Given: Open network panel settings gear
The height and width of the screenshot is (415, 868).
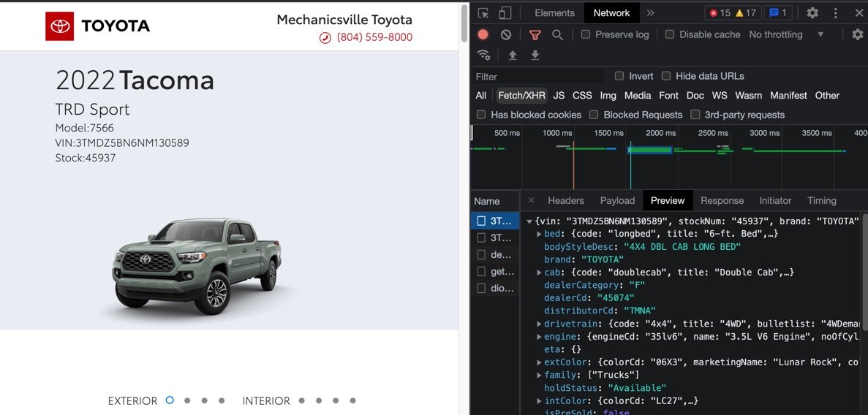Looking at the screenshot, I should 858,34.
